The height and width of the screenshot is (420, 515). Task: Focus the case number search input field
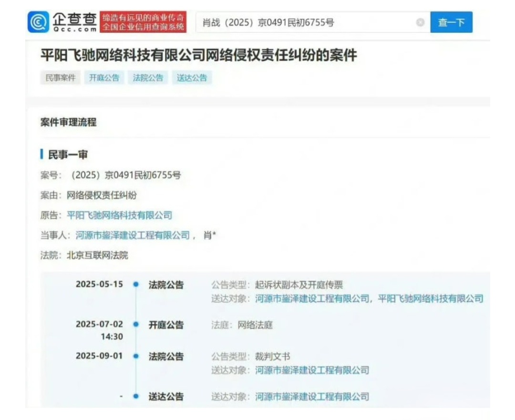tap(305, 22)
